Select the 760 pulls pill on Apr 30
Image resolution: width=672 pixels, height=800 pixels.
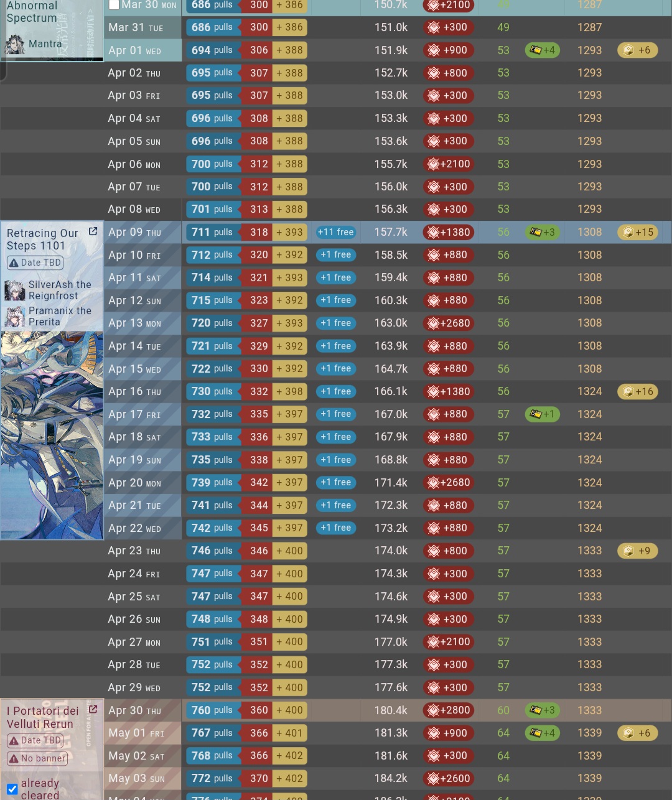click(x=213, y=710)
